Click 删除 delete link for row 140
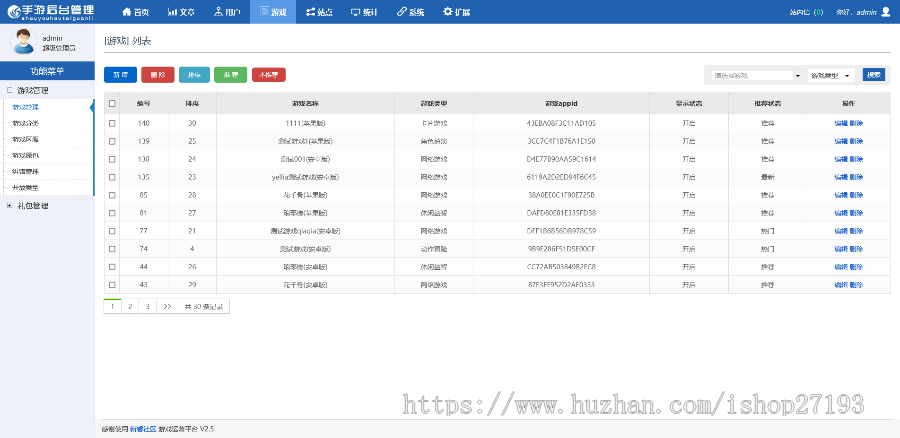Image resolution: width=900 pixels, height=438 pixels. 856,123
